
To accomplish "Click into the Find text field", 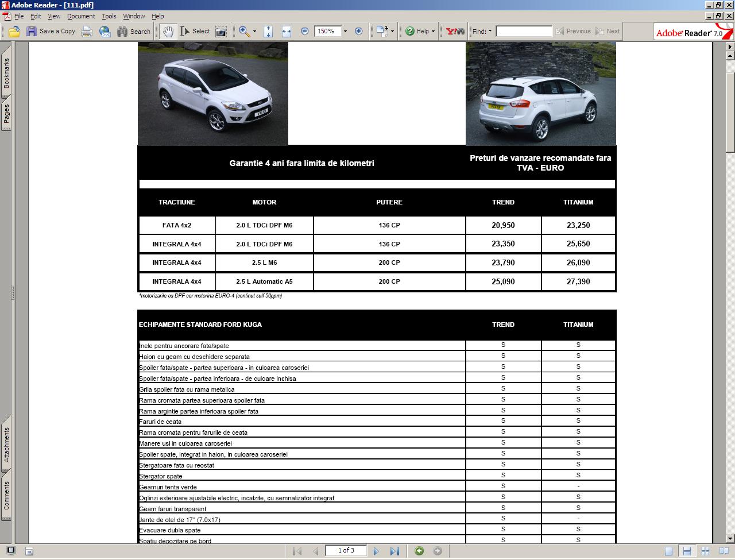I will tap(524, 32).
